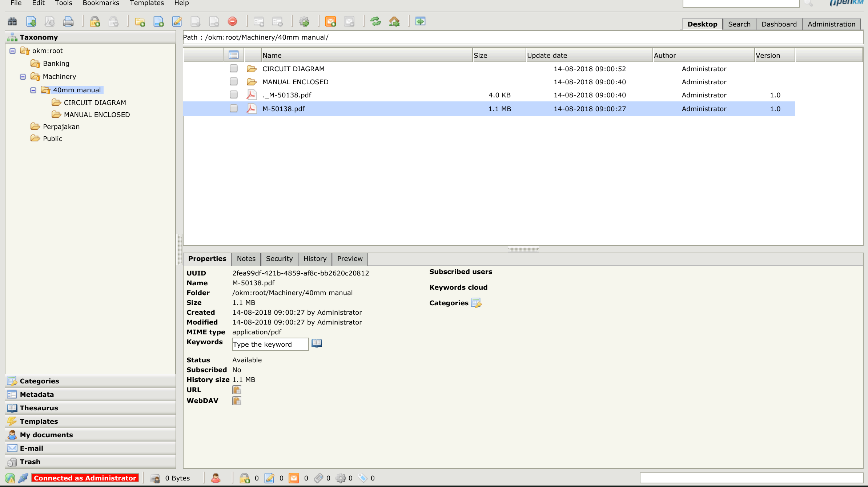Click the go to home folder icon
Screen dimensions: 868x487
tap(394, 22)
